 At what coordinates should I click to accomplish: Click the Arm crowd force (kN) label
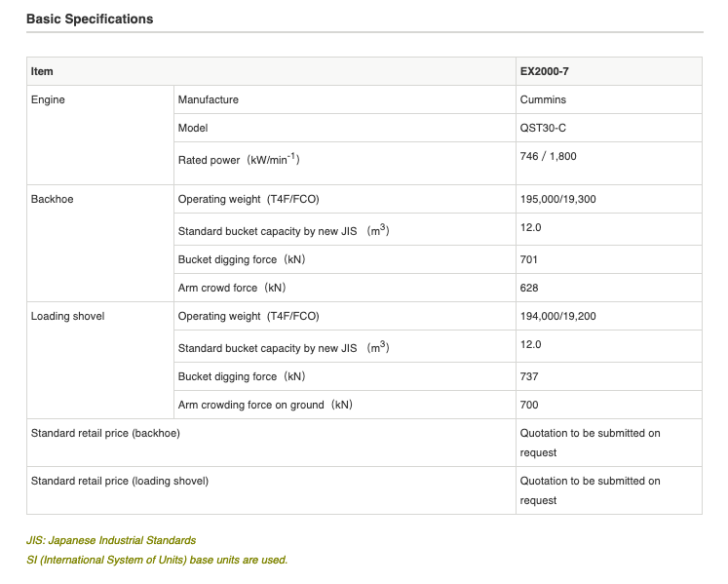pyautogui.click(x=232, y=288)
